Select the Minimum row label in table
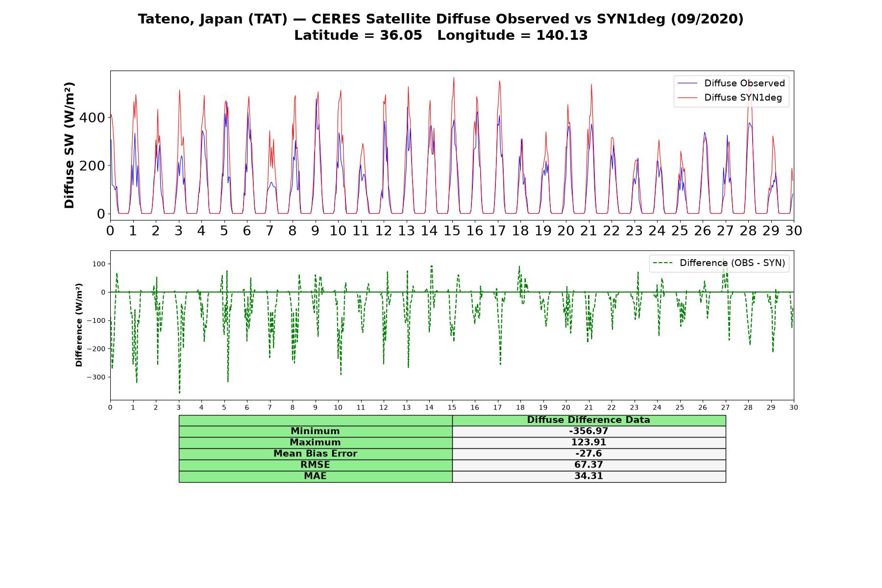 pyautogui.click(x=315, y=431)
